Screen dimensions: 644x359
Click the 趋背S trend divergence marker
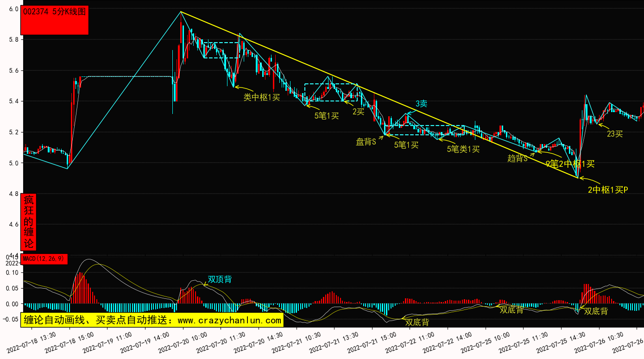tap(518, 158)
